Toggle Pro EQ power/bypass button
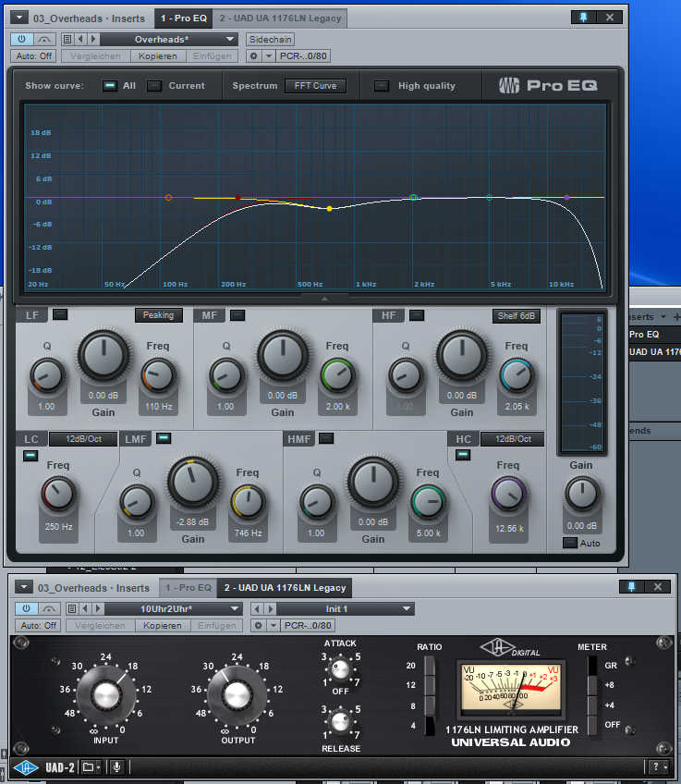The height and width of the screenshot is (784, 681). [22, 39]
